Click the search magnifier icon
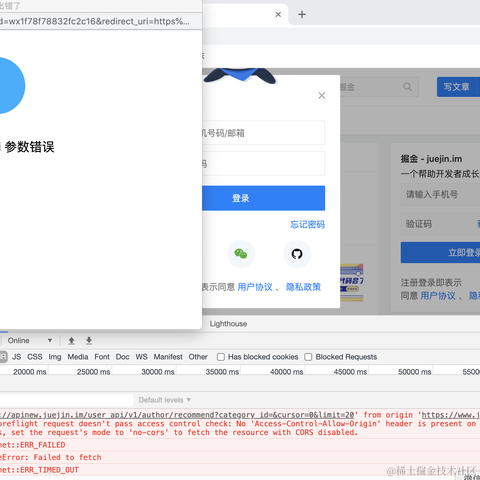This screenshot has height=480, width=480. pyautogui.click(x=407, y=87)
